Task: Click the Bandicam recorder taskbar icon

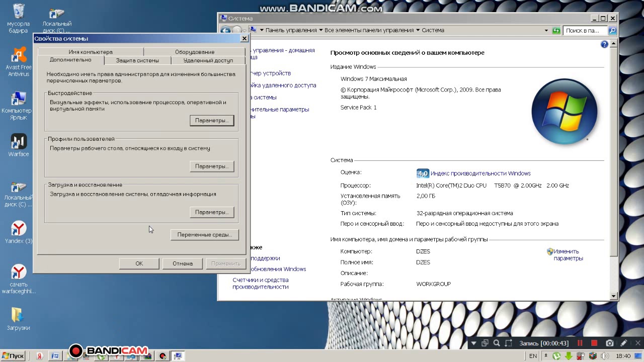Action: pyautogui.click(x=163, y=356)
